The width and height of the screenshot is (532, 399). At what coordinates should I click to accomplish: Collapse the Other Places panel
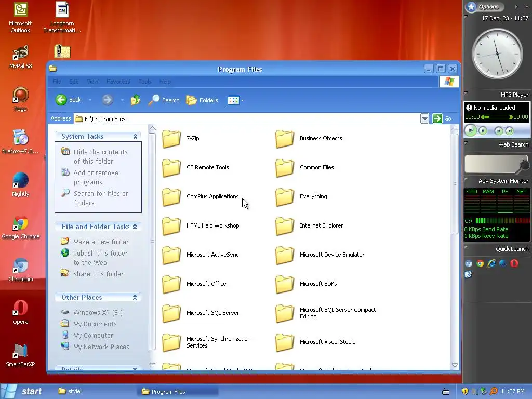(135, 298)
